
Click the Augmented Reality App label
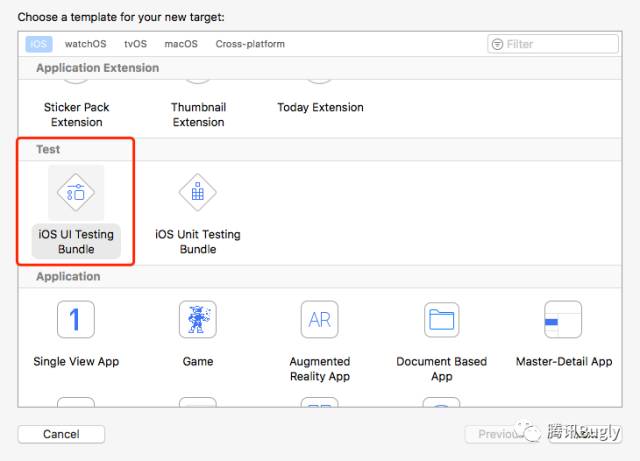point(320,369)
